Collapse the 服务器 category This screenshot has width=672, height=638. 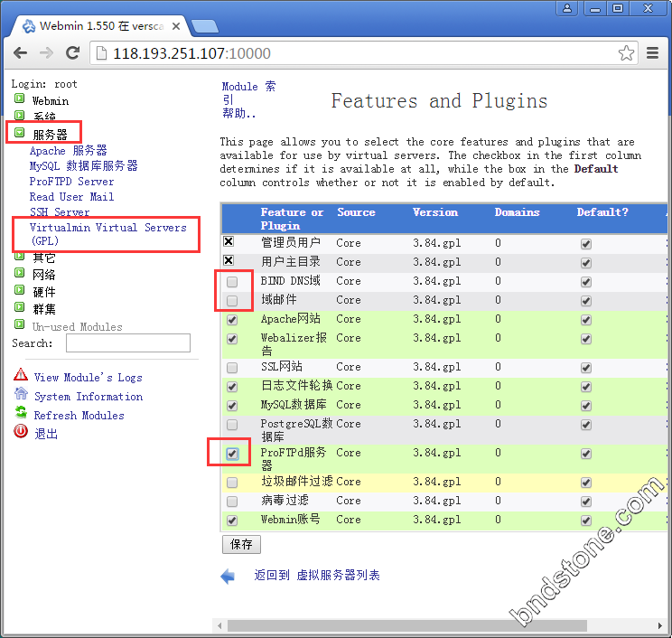tap(19, 133)
